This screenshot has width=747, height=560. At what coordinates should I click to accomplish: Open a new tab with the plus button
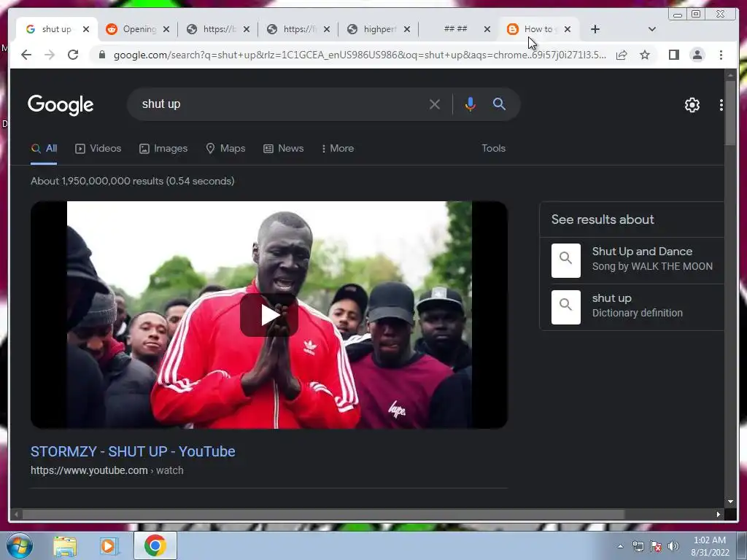tap(595, 29)
